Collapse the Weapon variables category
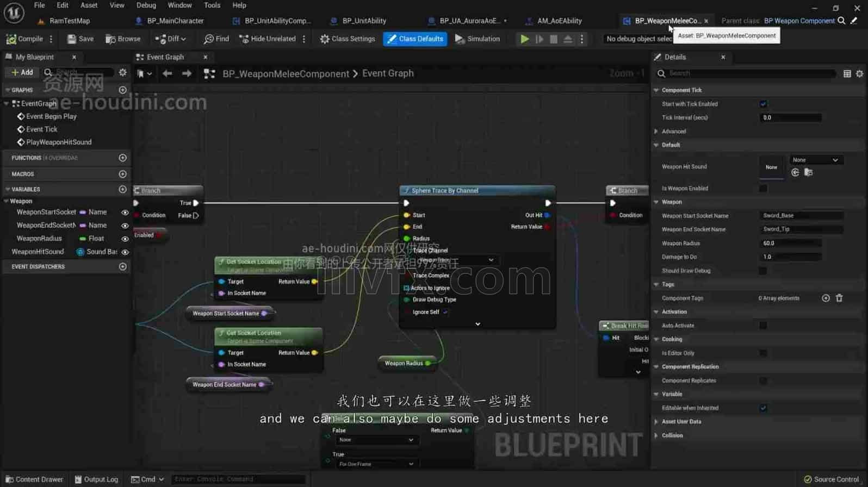Viewport: 868px width, 487px height. [x=6, y=201]
